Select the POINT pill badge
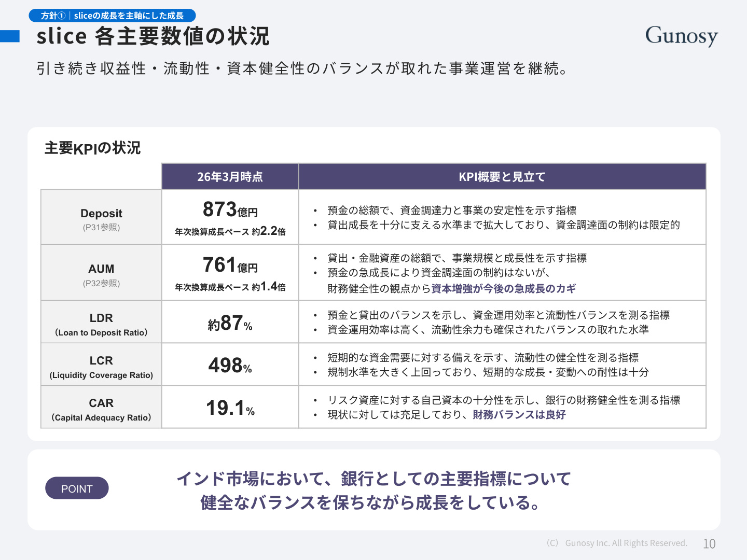This screenshot has width=747, height=560. point(77,488)
